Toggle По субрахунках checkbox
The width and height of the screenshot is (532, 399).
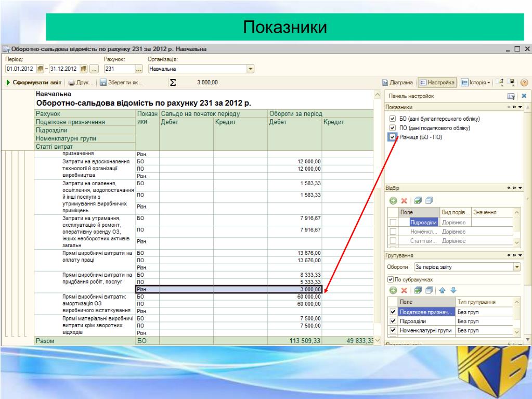[391, 279]
